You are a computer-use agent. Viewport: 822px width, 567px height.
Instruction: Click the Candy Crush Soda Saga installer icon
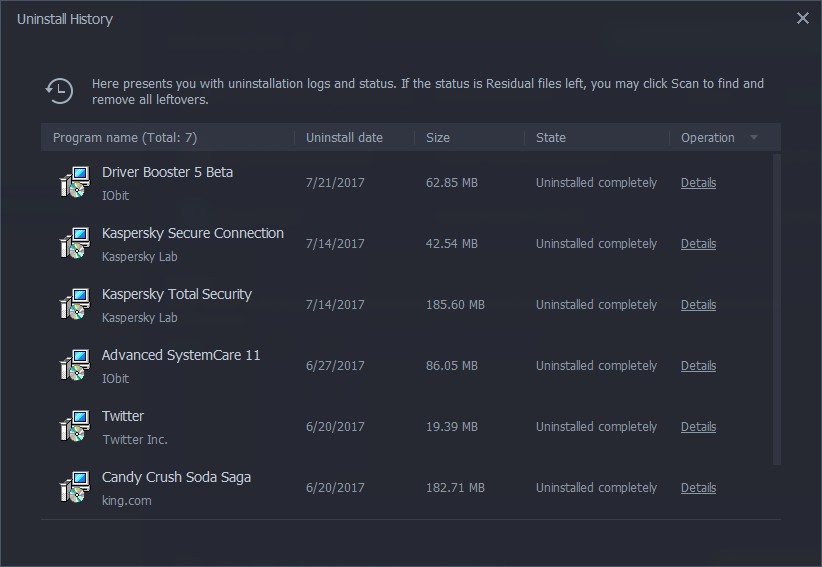tap(74, 487)
